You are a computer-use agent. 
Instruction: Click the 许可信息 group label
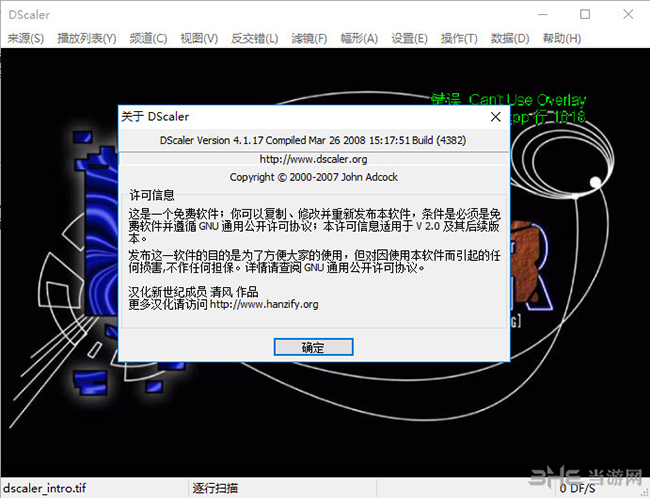[x=152, y=195]
